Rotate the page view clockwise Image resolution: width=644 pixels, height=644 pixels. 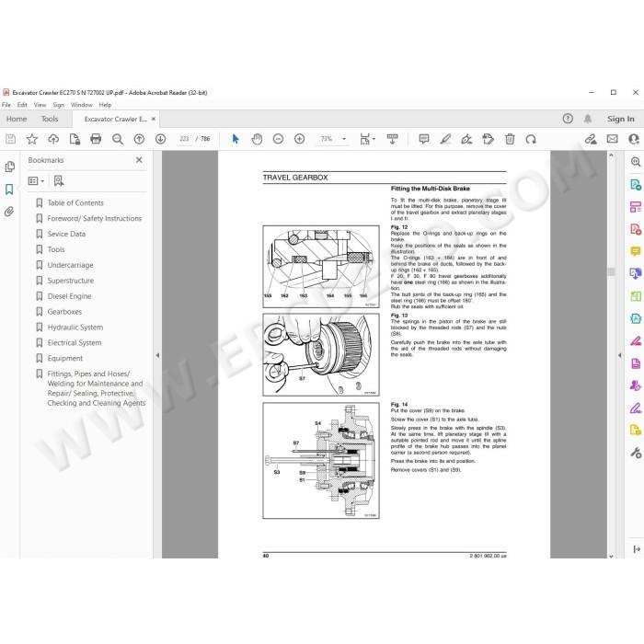[x=531, y=139]
